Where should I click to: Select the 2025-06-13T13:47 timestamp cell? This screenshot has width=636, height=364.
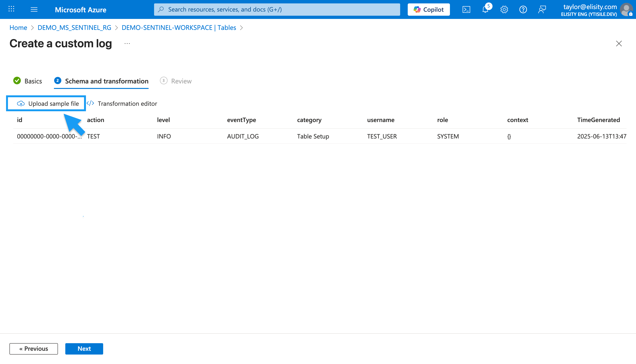(602, 136)
